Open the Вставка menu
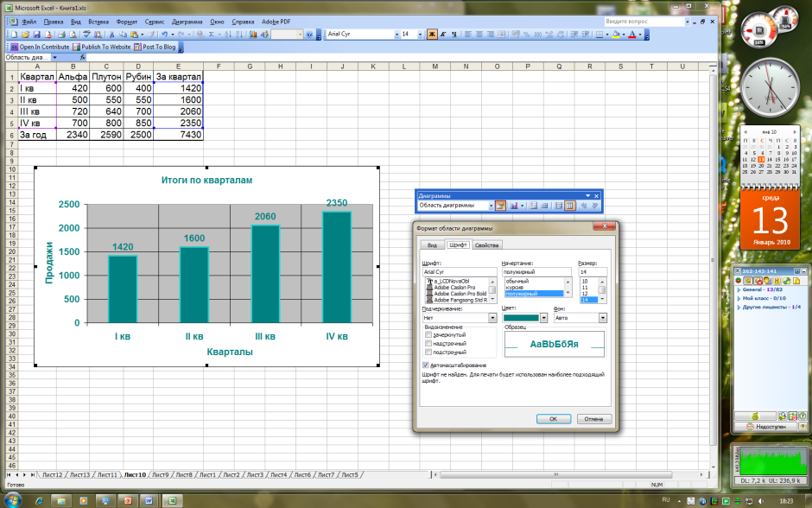The width and height of the screenshot is (812, 508). click(x=98, y=22)
